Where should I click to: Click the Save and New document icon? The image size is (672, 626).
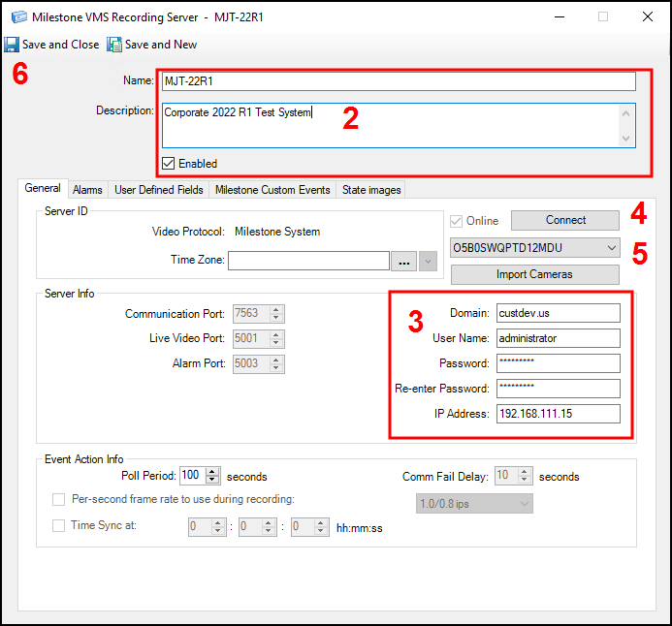pos(114,45)
